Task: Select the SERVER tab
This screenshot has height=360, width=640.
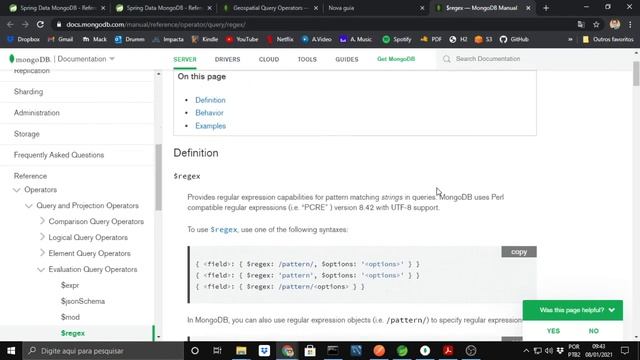Action: [x=185, y=59]
